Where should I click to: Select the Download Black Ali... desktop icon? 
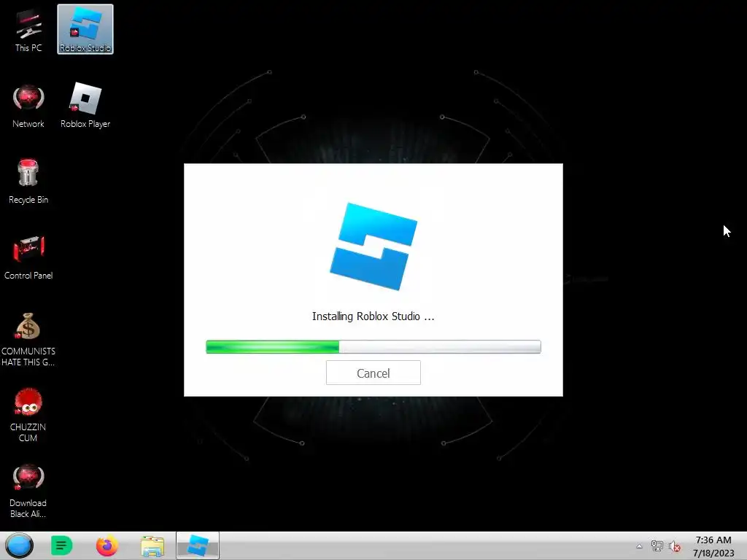tap(28, 491)
